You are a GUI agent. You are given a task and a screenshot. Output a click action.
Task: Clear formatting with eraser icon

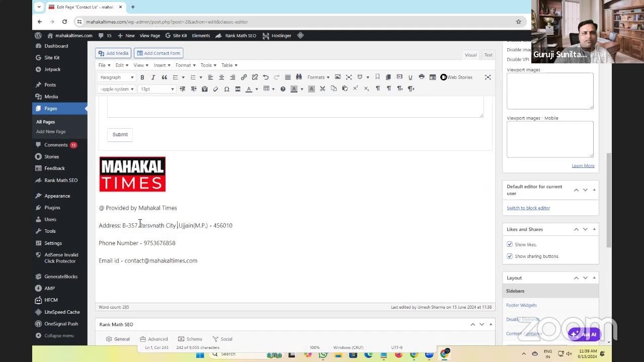(x=215, y=89)
